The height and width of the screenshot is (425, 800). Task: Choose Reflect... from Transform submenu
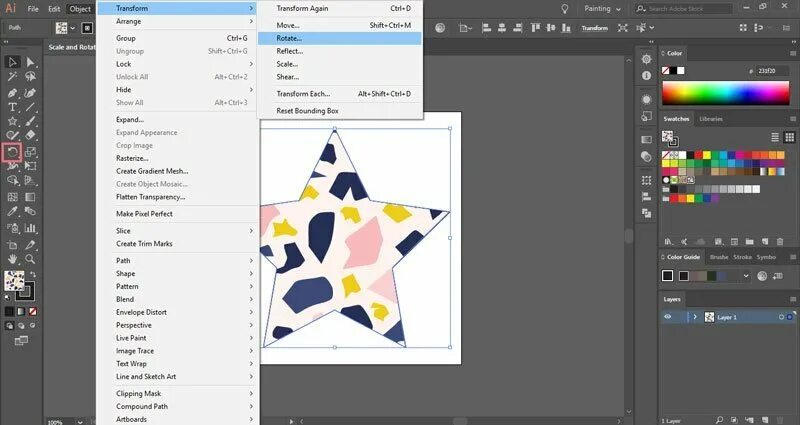[340, 51]
